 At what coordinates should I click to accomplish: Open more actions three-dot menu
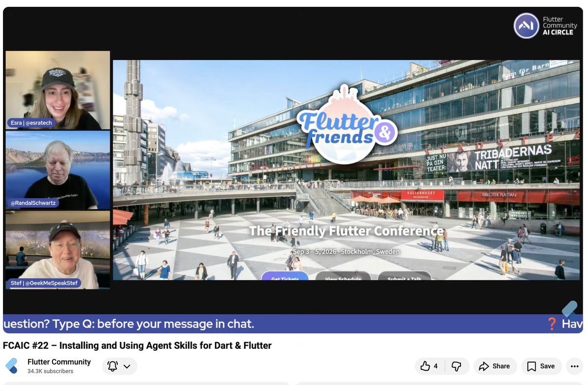coord(574,366)
